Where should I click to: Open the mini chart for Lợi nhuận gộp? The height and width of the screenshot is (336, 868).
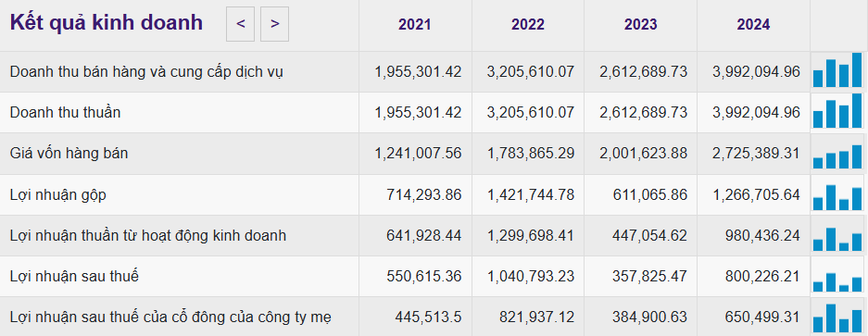coord(837,193)
